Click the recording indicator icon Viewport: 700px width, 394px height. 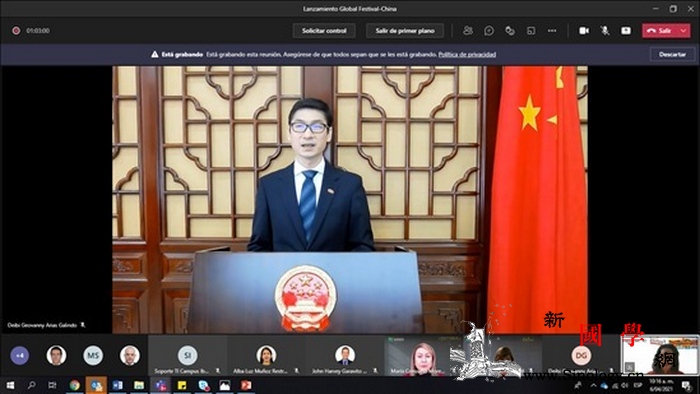(x=16, y=30)
